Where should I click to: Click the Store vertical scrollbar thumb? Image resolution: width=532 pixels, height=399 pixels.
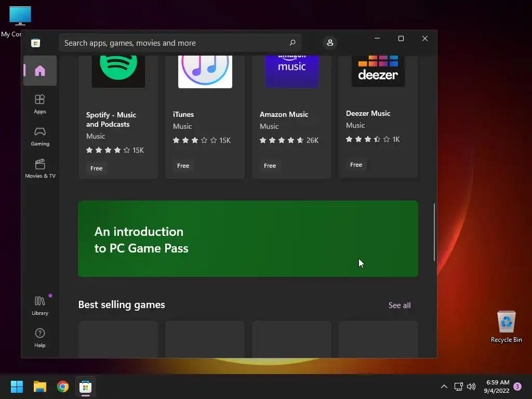[x=434, y=232]
